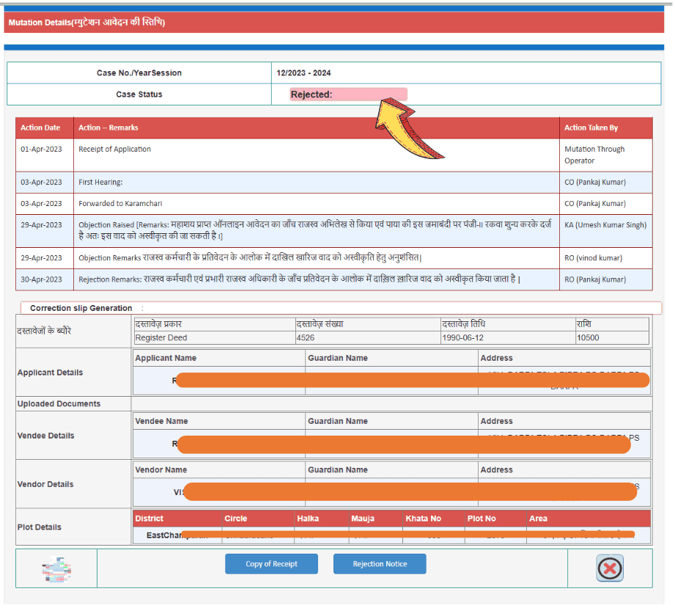
Task: Select the Receipt of Application row
Action: click(115, 150)
